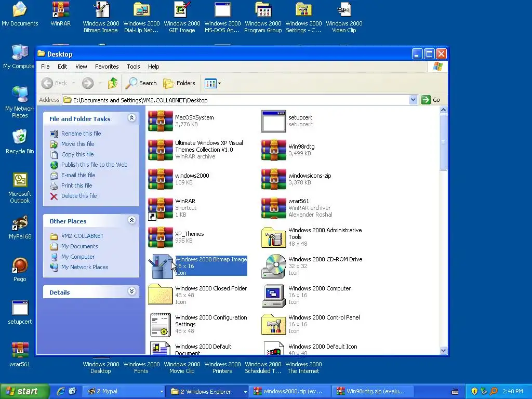Image resolution: width=532 pixels, height=399 pixels.
Task: Collapse the File and Folder Tasks panel
Action: tap(131, 118)
